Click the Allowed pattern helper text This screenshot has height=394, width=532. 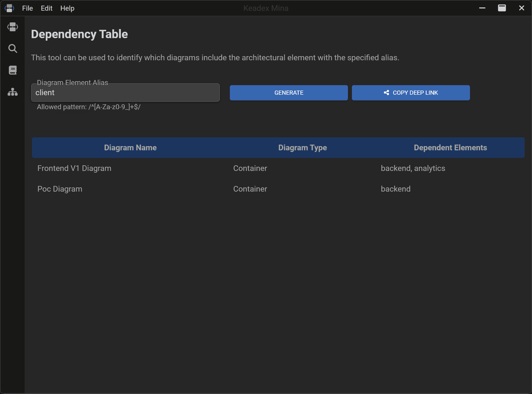(x=89, y=107)
